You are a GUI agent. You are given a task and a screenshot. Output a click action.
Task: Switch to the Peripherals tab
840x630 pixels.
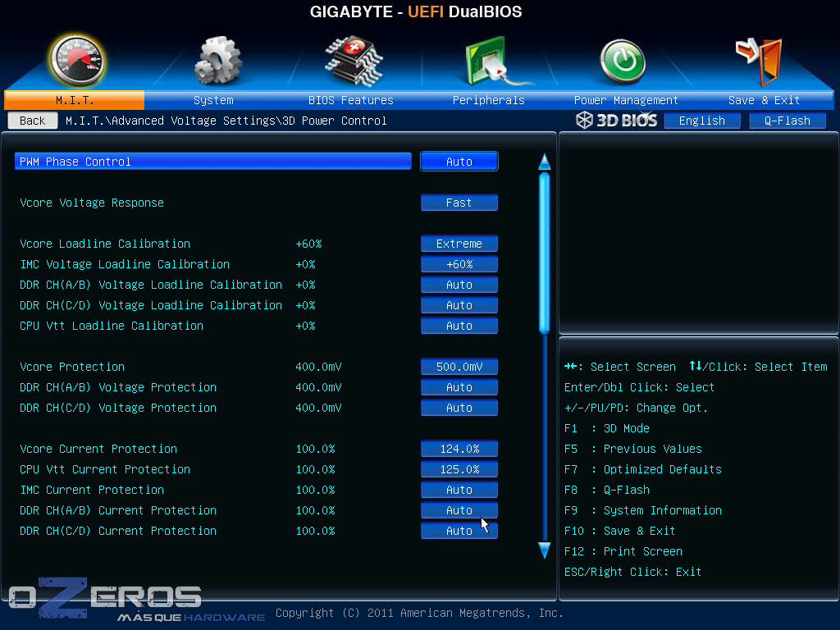point(488,100)
